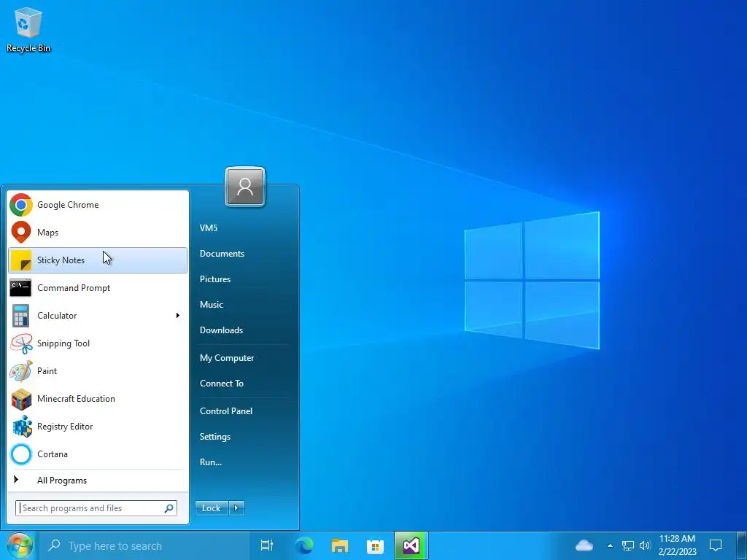Launch Command Prompt from the program list

(x=98, y=287)
